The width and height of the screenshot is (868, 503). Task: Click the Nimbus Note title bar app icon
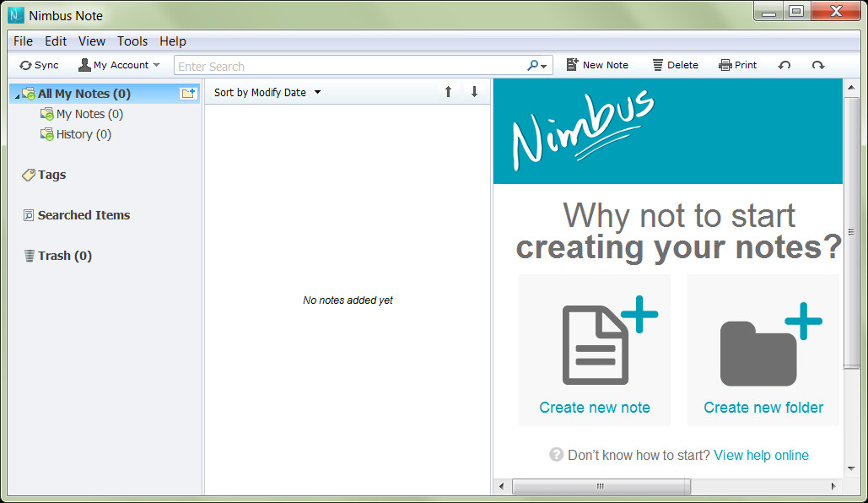(x=16, y=15)
